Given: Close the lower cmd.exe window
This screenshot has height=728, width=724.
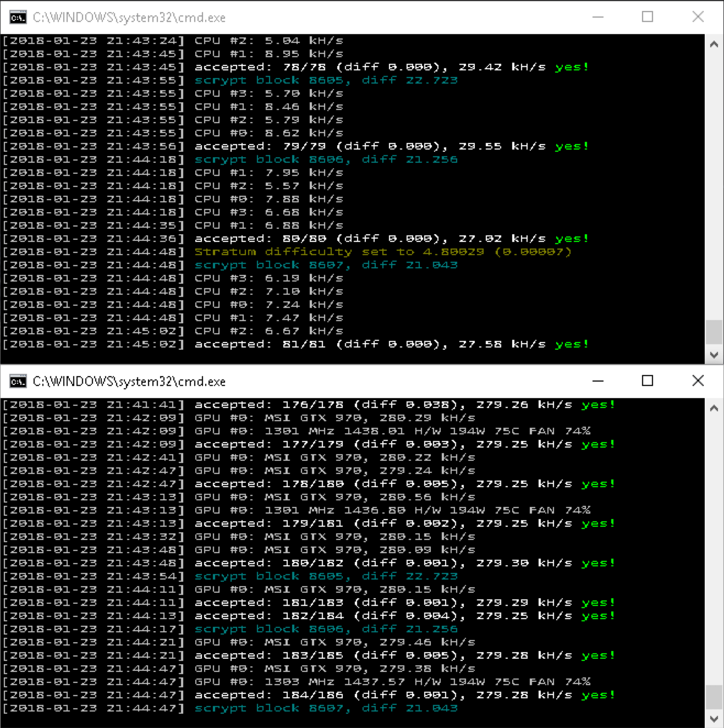Looking at the screenshot, I should (x=698, y=380).
